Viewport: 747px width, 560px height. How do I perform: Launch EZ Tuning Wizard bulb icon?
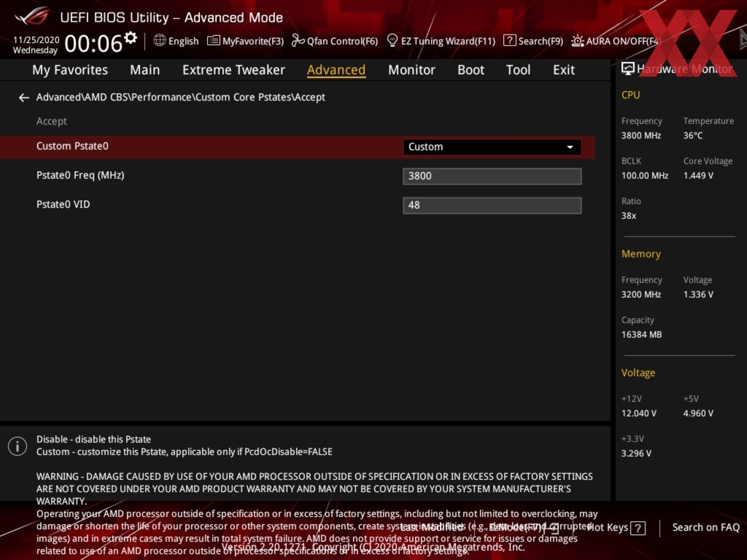[x=392, y=40]
